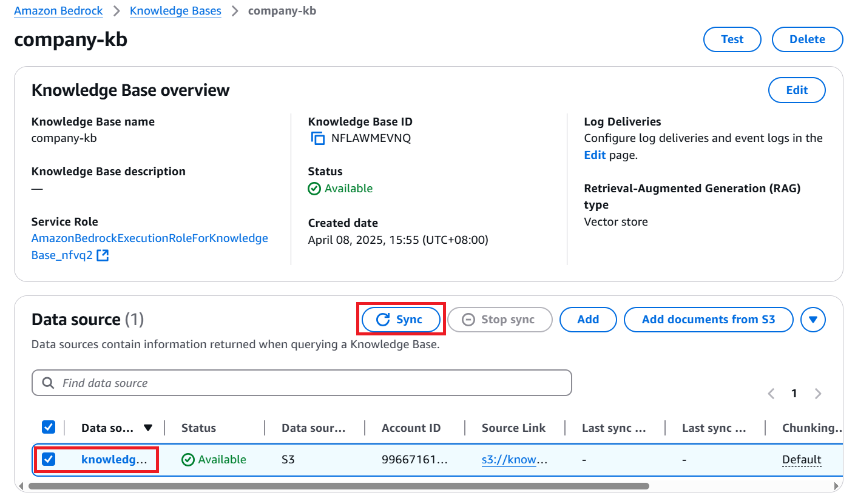The height and width of the screenshot is (504, 855).
Task: Click the Available status icon in data source row
Action: tap(188, 460)
